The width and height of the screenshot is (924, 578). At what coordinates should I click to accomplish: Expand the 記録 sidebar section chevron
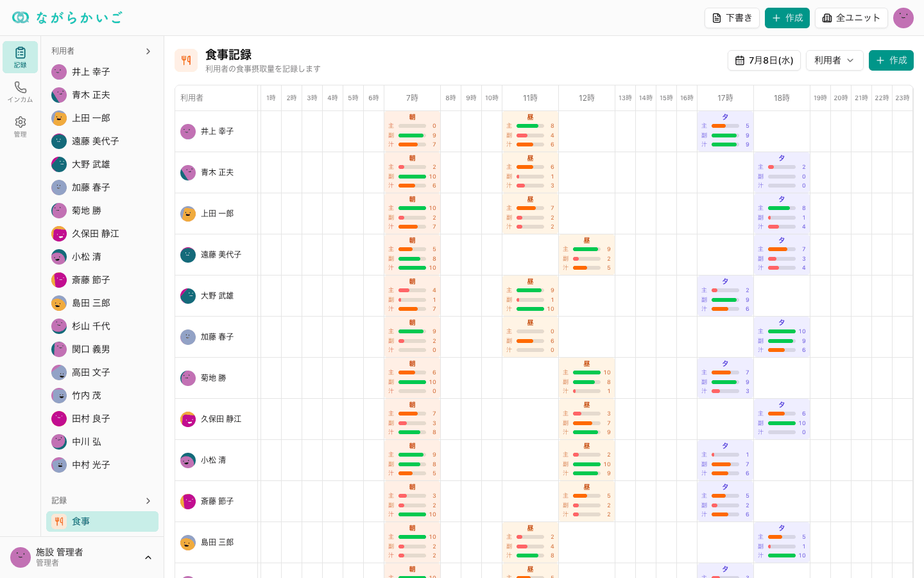[x=148, y=500]
